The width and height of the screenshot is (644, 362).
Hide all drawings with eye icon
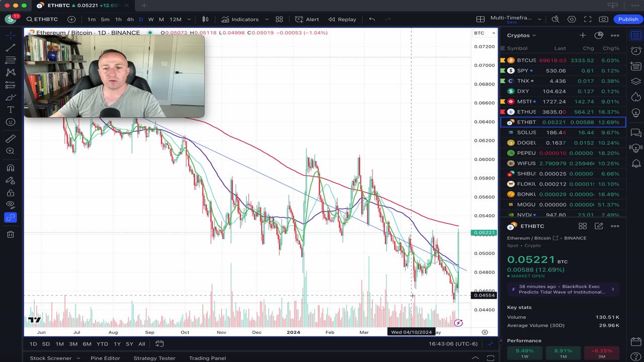tap(10, 205)
